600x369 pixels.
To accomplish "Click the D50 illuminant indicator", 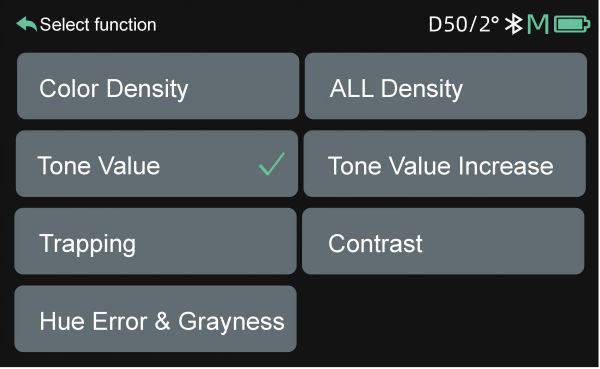I will tap(448, 24).
